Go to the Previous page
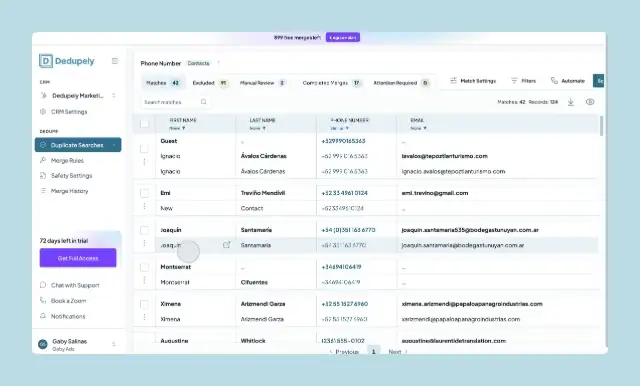 coord(344,351)
